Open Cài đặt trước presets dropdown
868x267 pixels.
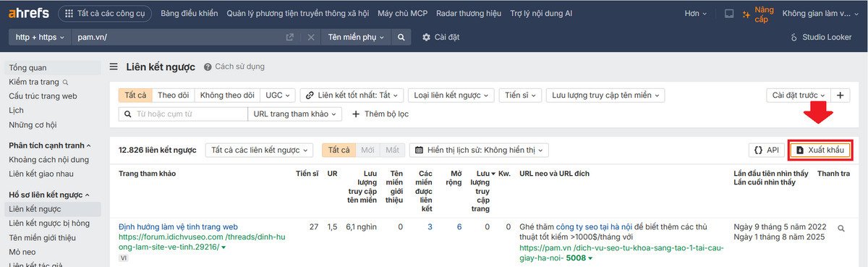pos(799,95)
